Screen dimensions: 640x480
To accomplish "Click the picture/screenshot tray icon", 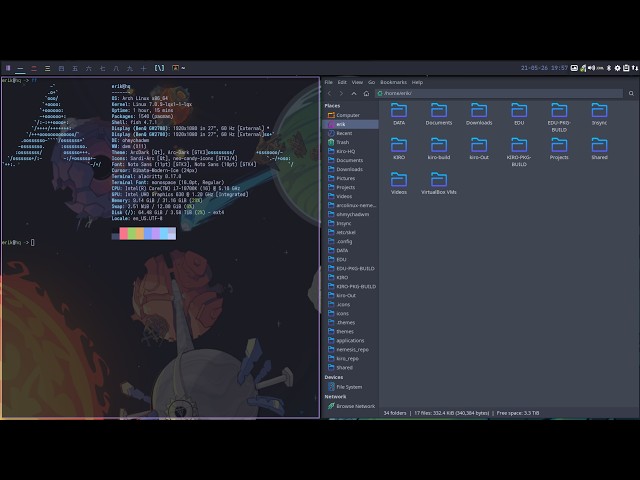I will pyautogui.click(x=574, y=68).
